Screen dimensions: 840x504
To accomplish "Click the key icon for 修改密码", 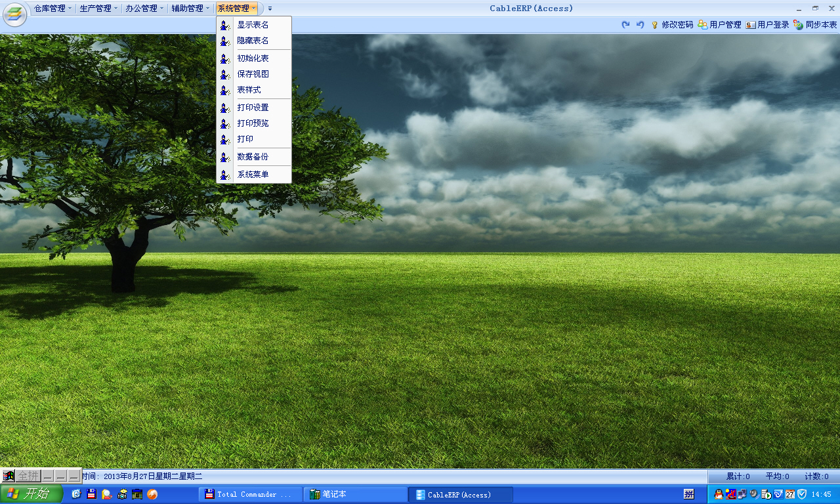I will pos(654,25).
